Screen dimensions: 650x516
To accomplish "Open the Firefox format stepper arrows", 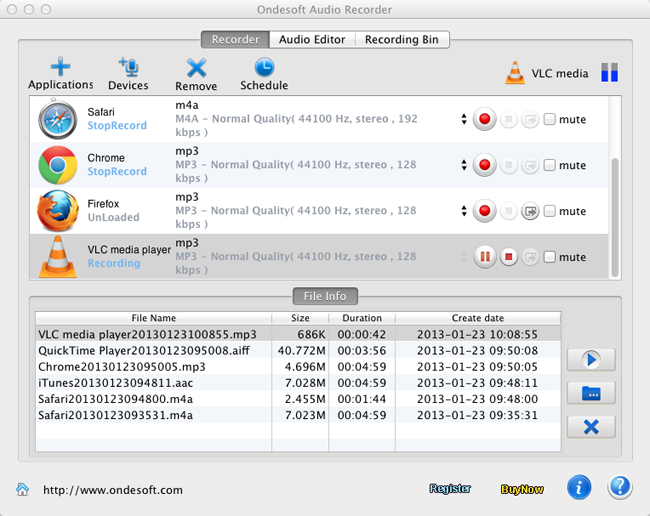I will point(464,211).
